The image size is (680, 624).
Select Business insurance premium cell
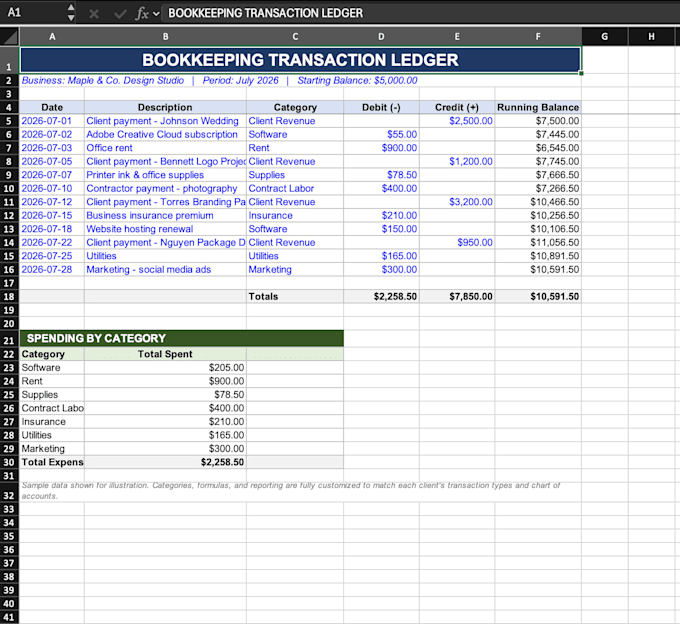[x=165, y=216]
